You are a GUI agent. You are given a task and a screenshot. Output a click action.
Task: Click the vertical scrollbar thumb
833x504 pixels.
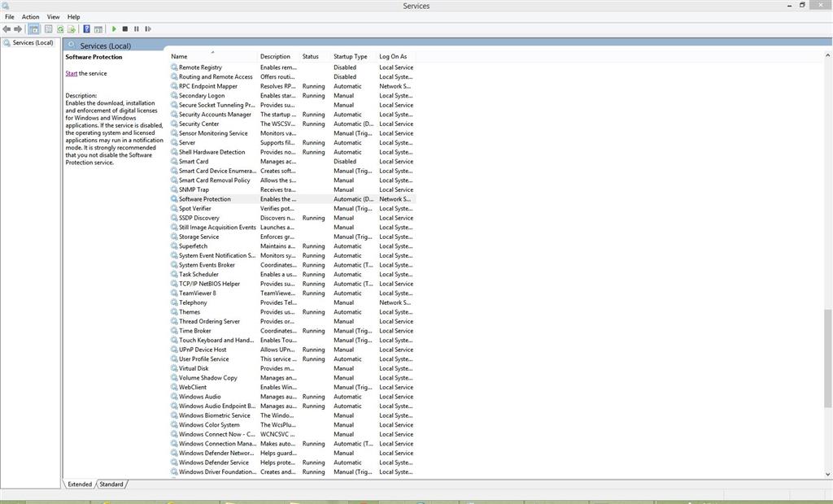827,358
